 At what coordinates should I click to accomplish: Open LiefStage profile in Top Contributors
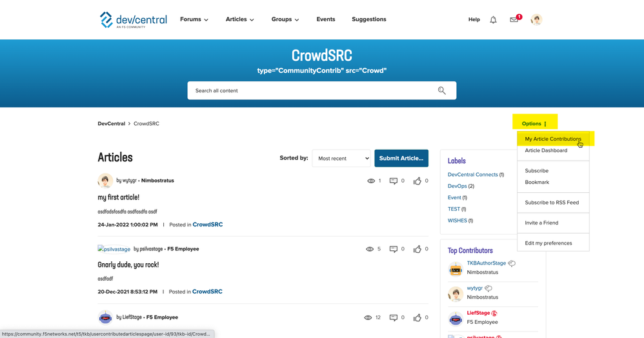click(x=478, y=313)
